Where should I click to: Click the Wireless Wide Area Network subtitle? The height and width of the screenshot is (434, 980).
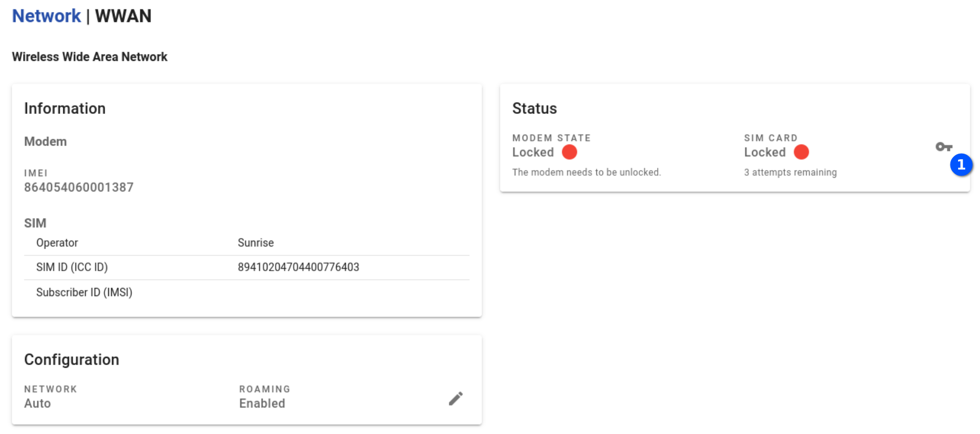click(89, 57)
